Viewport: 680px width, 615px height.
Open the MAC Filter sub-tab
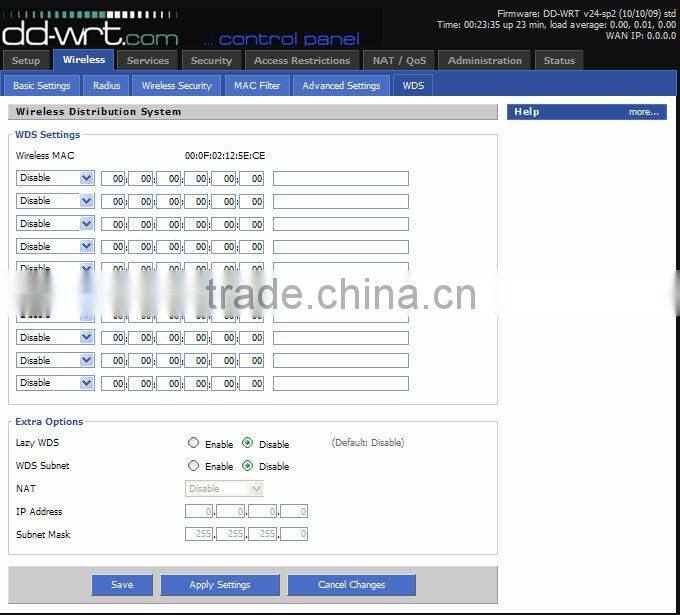tap(257, 85)
